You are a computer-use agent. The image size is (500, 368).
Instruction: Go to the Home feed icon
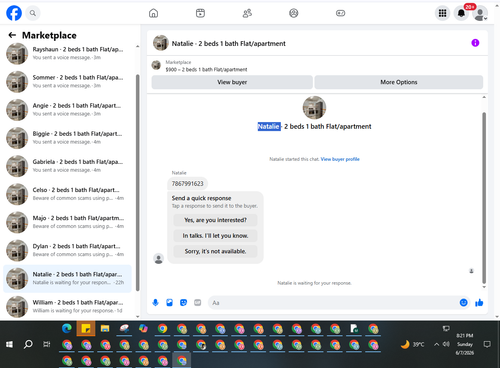click(x=153, y=13)
